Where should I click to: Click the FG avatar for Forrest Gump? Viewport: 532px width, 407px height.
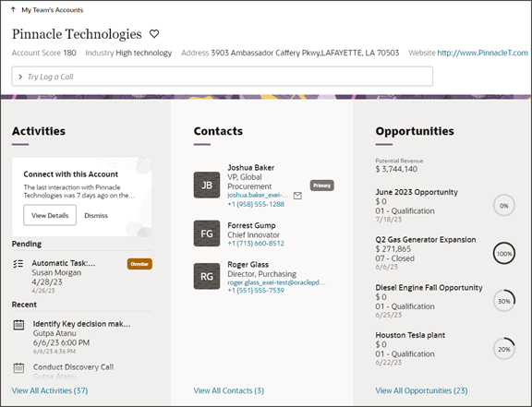(207, 233)
